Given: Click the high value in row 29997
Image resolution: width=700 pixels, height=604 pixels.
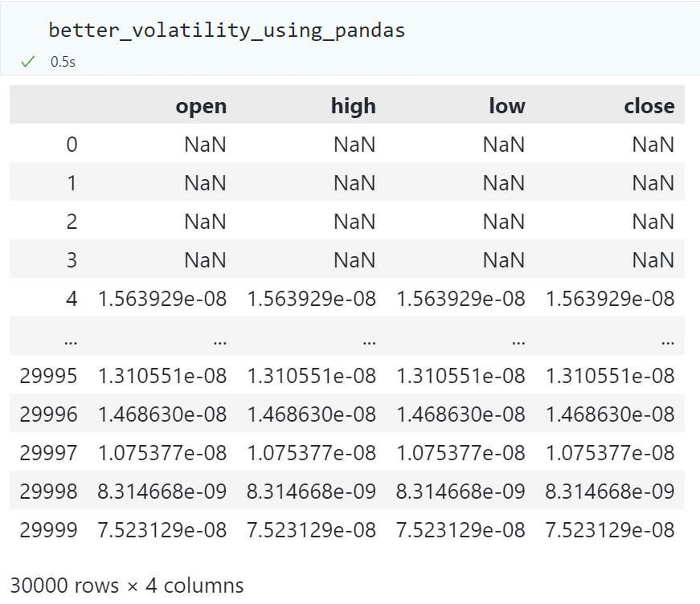Looking at the screenshot, I should [x=312, y=453].
